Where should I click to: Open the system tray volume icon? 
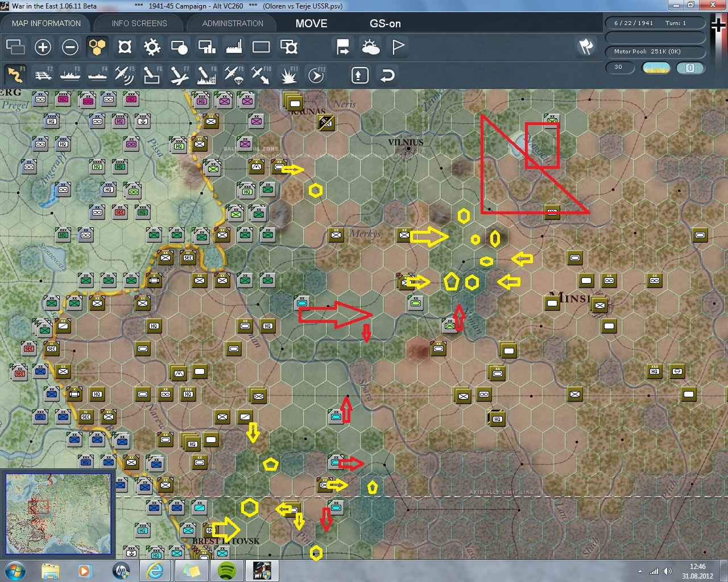point(668,571)
